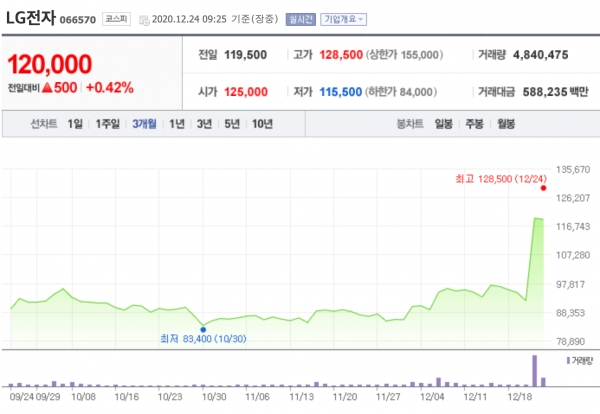Click the 116,743 y-axis label
The width and height of the screenshot is (600, 414).
pos(573,227)
